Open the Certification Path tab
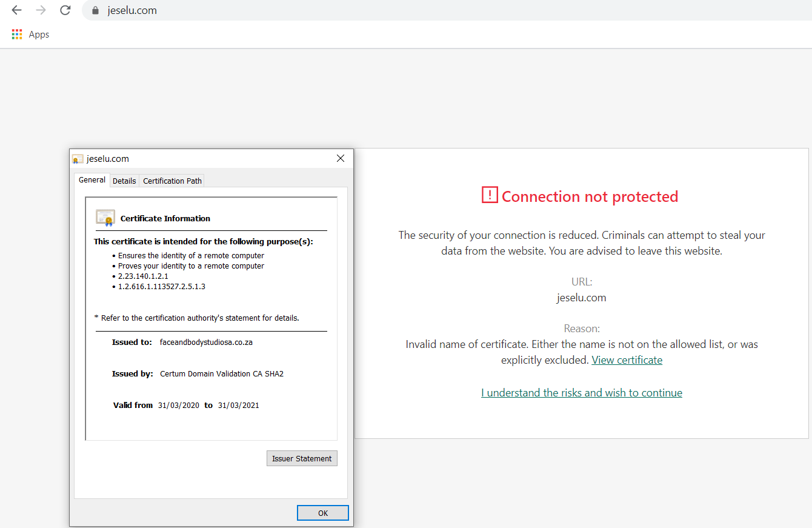The image size is (812, 528). pos(172,181)
